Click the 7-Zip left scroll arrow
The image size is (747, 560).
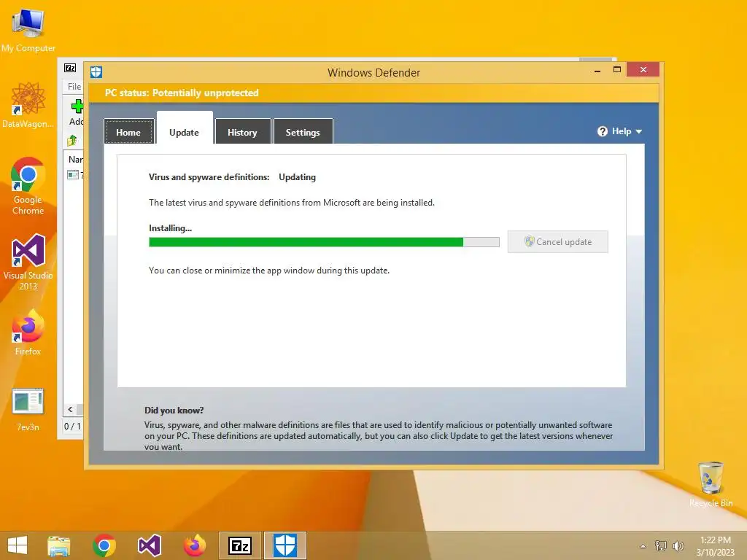click(70, 409)
